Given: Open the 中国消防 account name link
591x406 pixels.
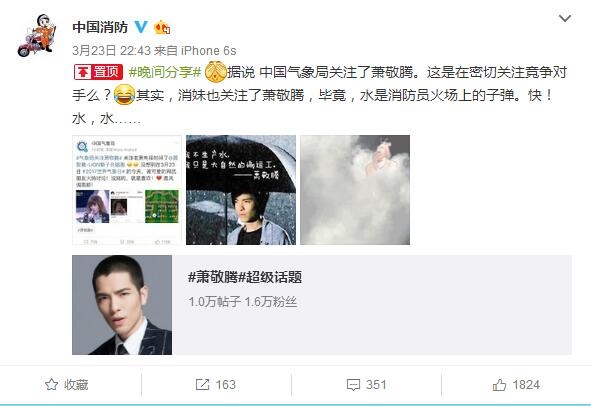Looking at the screenshot, I should [x=100, y=27].
